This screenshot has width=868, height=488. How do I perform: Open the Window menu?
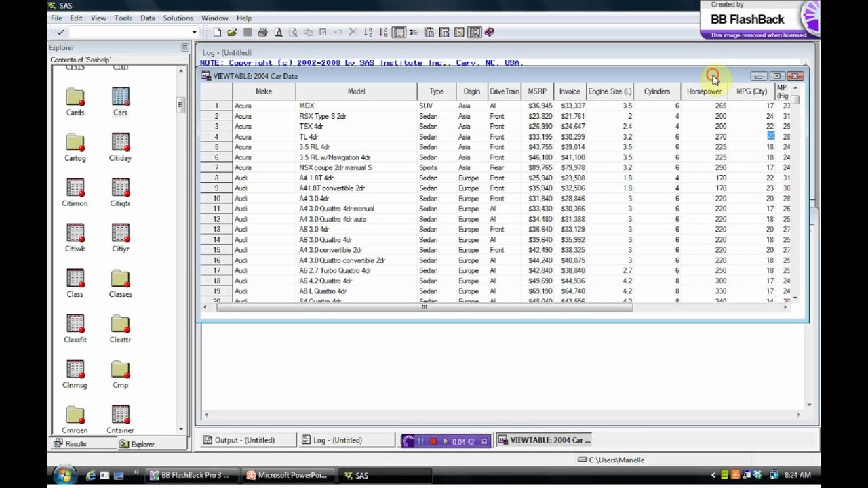pos(215,18)
